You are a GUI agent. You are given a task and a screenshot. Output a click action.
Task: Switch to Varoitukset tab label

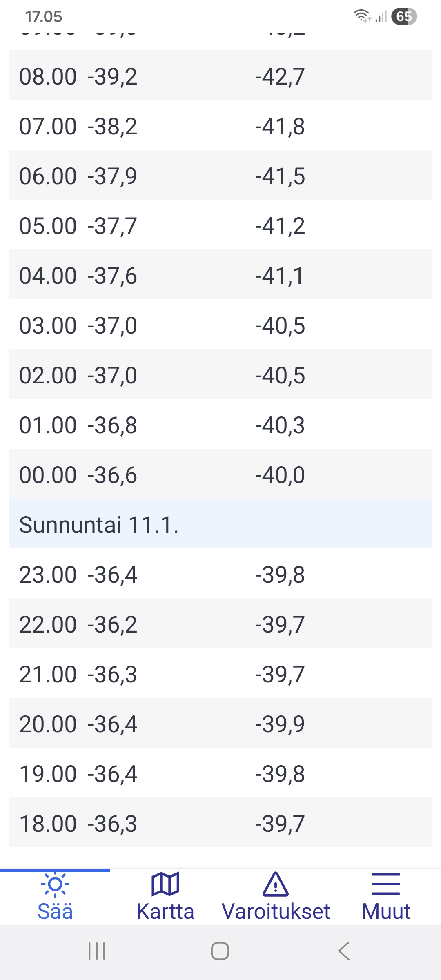[276, 911]
